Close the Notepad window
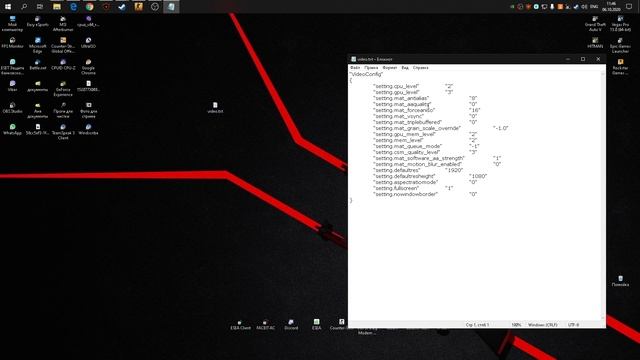This screenshot has height=360, width=640. 598,59
